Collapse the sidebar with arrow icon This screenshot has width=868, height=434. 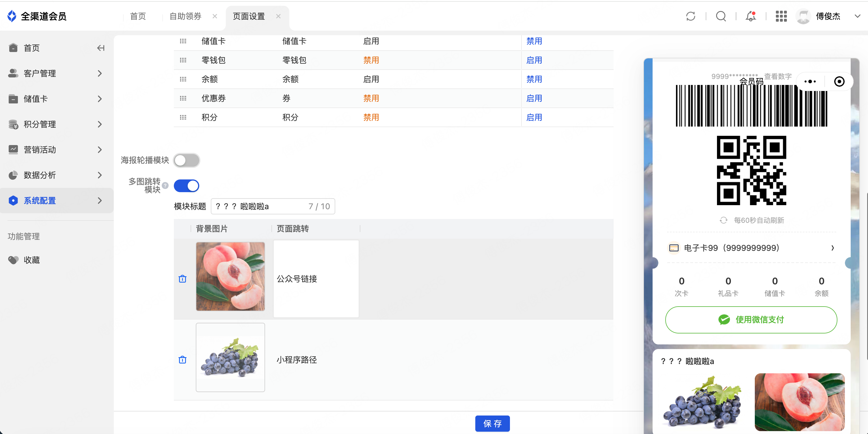point(101,48)
